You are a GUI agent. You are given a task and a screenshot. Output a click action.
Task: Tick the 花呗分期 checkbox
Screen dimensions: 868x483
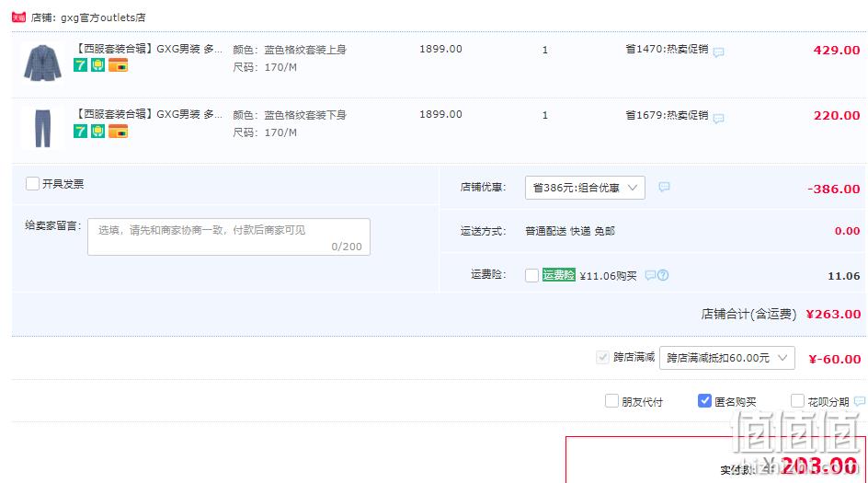click(797, 400)
